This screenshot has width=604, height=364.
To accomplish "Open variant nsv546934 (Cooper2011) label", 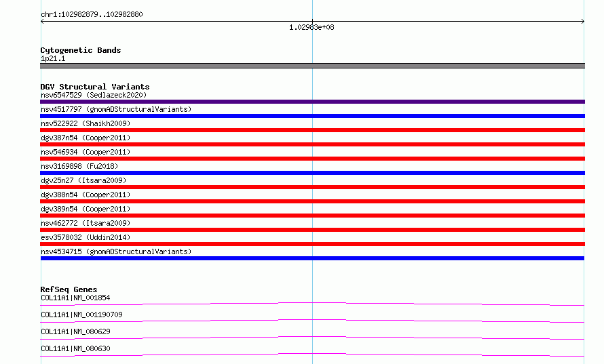I will coord(86,152).
